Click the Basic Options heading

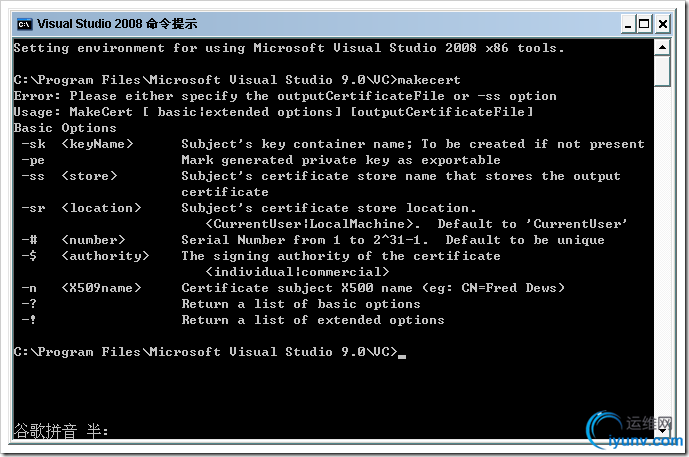click(x=65, y=128)
